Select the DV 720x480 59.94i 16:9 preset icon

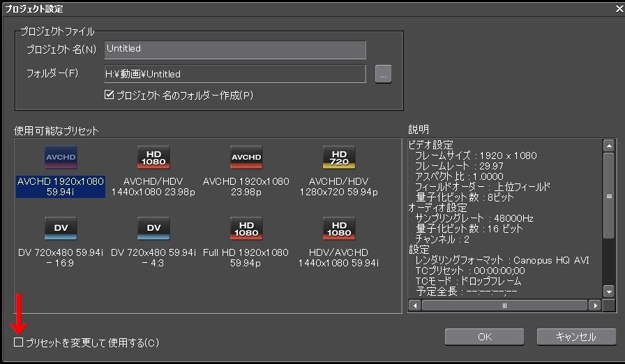[61, 228]
